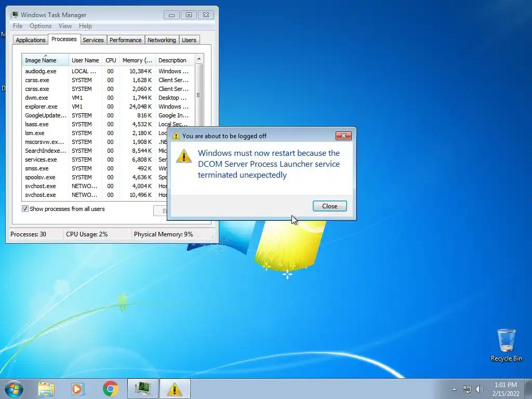The image size is (532, 399).
Task: Switch to the Users tab
Action: (189, 39)
